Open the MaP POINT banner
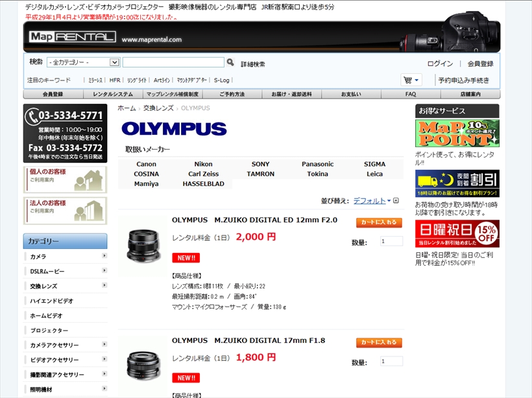Viewport: 532px width, 398px height. pyautogui.click(x=457, y=133)
